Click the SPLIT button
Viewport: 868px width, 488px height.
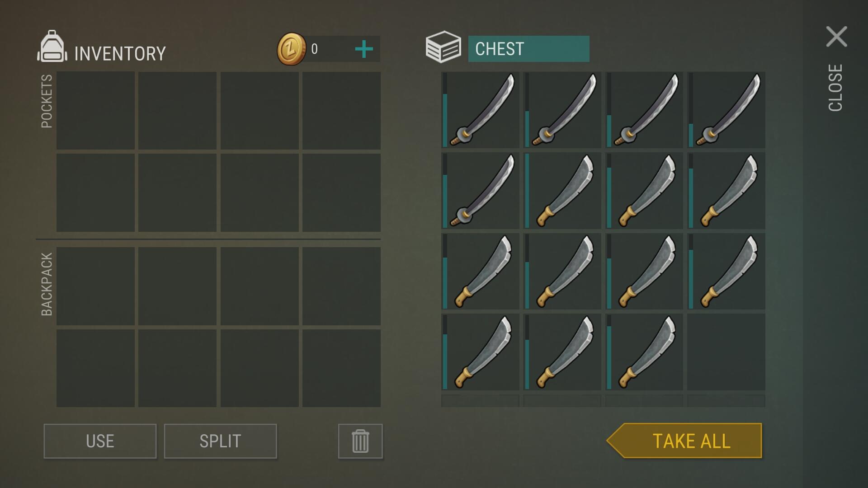tap(220, 441)
